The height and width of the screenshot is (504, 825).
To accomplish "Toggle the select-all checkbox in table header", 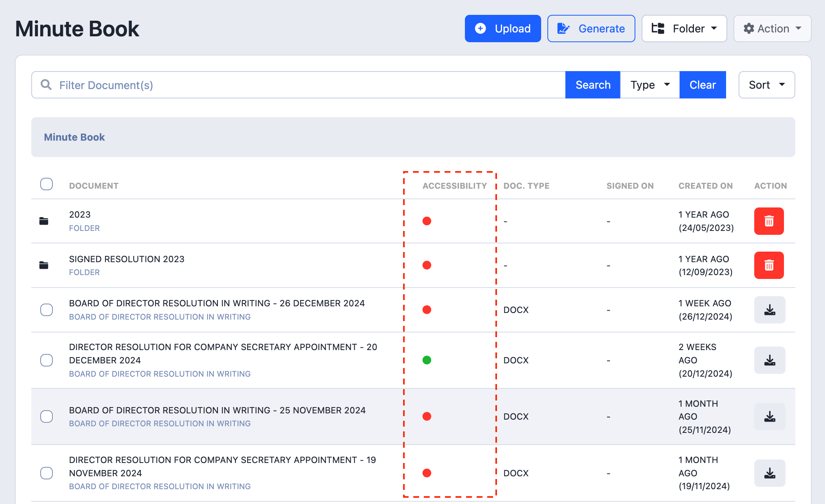I will tap(47, 184).
